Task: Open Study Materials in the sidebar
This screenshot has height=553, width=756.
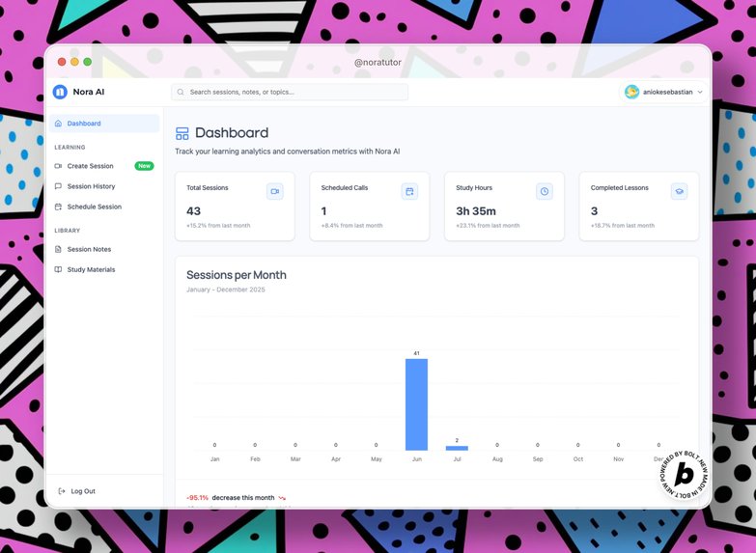Action: tap(104, 269)
